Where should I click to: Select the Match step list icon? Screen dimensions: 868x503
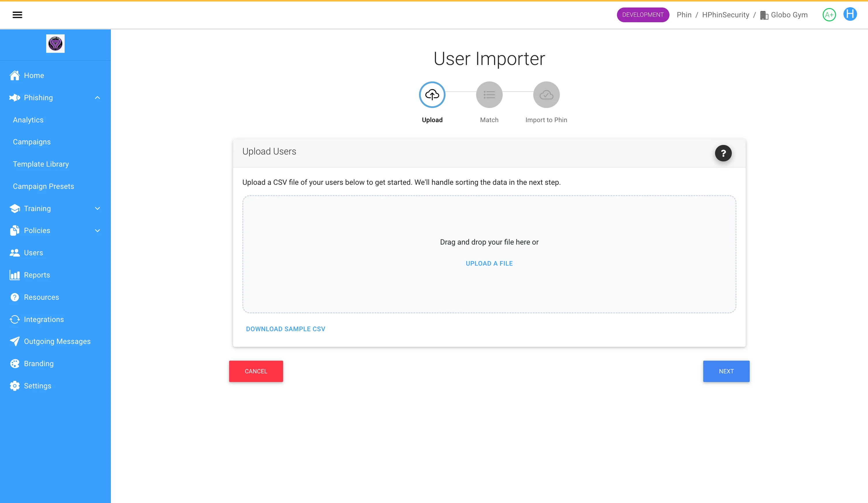click(489, 95)
